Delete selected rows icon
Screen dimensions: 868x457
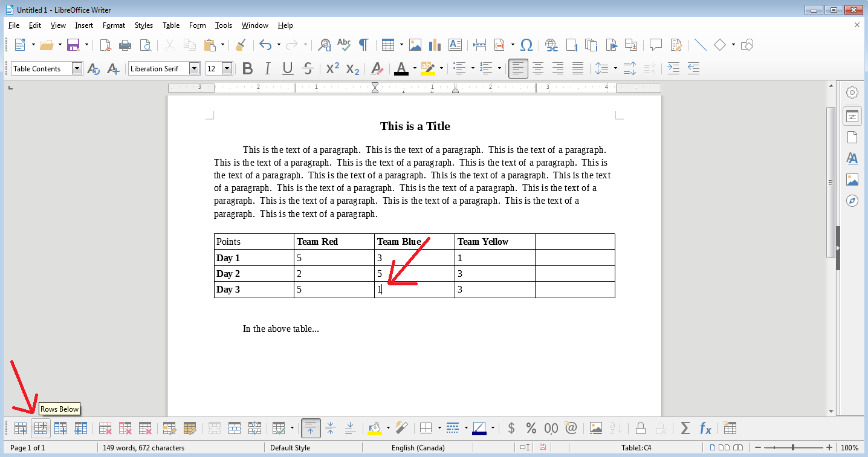tap(106, 429)
